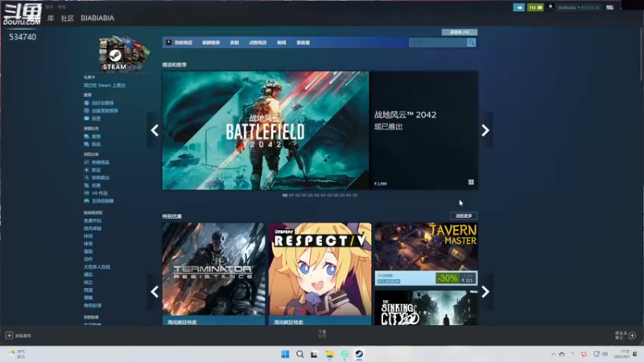Open the wishlist button above search
Viewport: 644px width, 362px height.
pyautogui.click(x=459, y=32)
